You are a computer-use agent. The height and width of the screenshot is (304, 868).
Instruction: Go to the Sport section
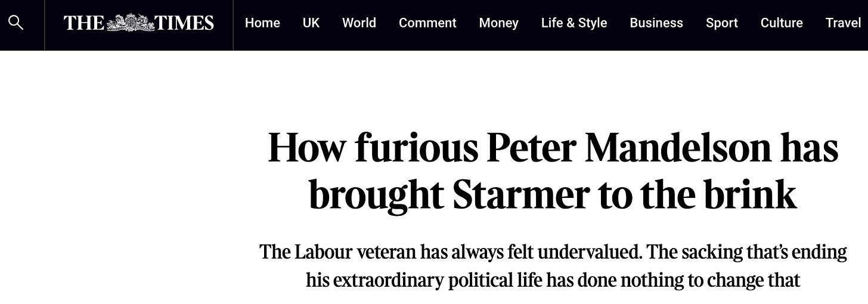click(x=722, y=23)
